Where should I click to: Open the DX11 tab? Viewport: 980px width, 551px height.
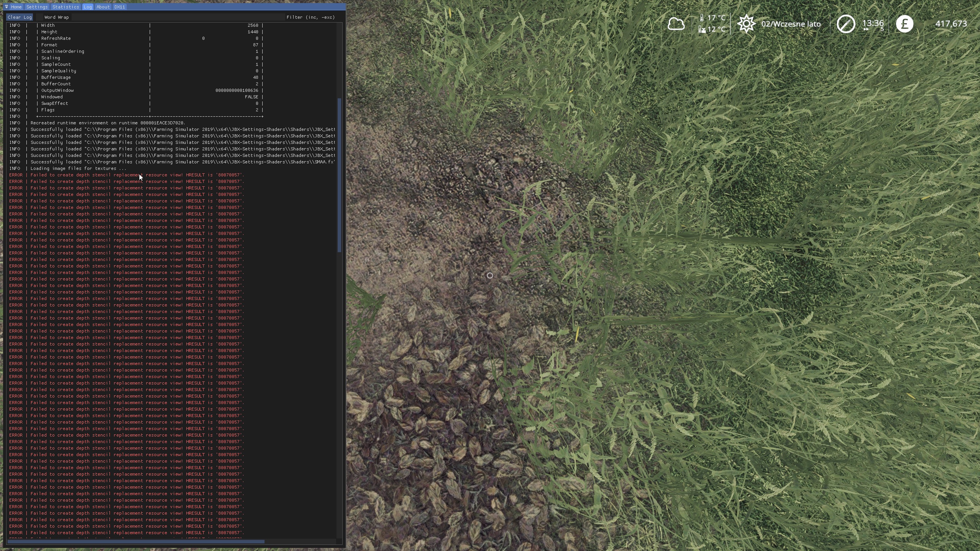[x=120, y=7]
